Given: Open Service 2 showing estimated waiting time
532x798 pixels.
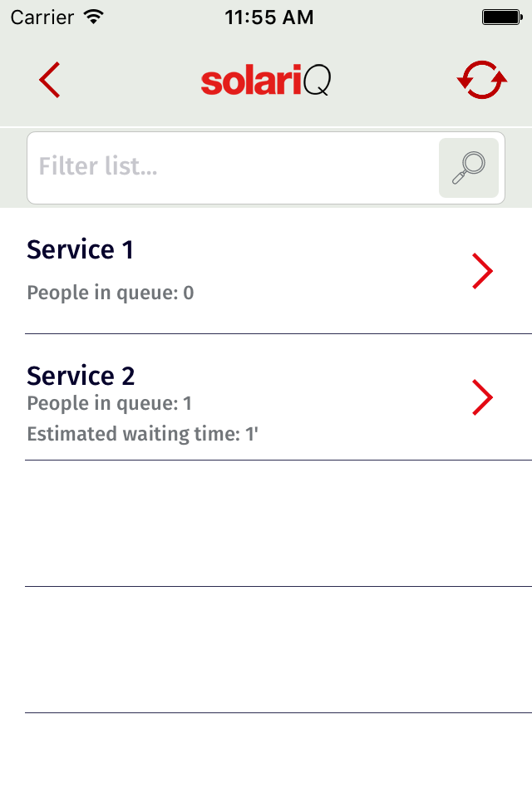Looking at the screenshot, I should pyautogui.click(x=483, y=397).
